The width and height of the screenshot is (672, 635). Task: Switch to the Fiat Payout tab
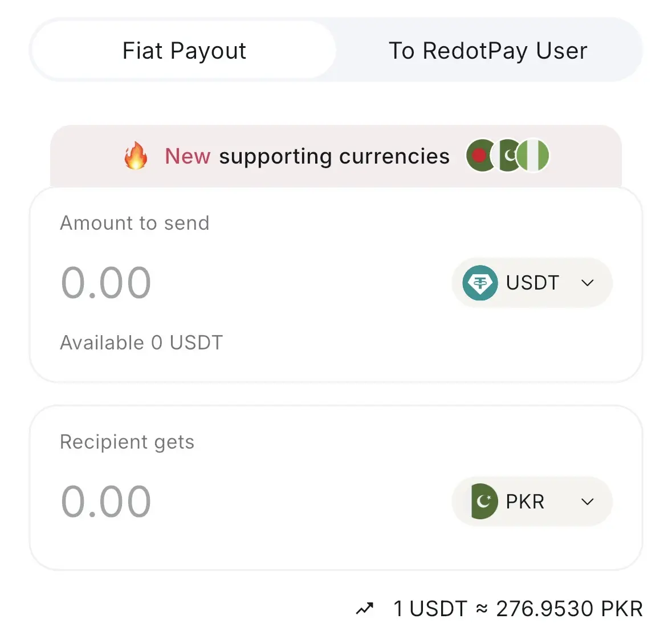click(x=184, y=51)
